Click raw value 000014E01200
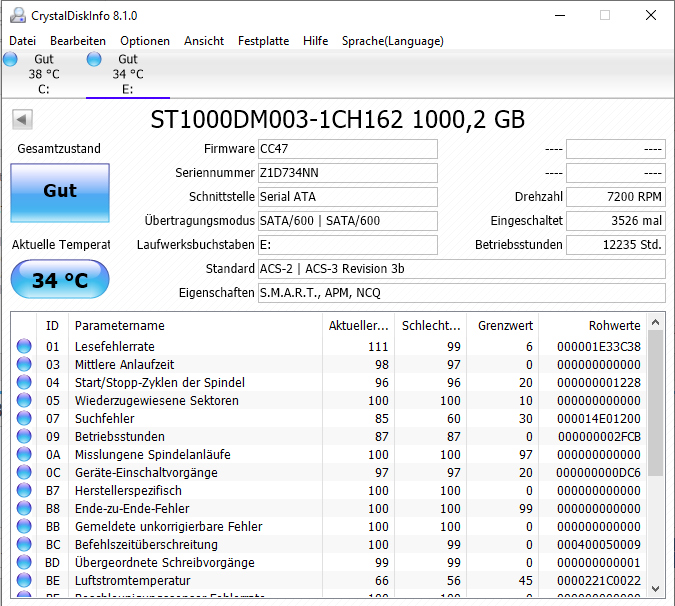 coord(599,418)
